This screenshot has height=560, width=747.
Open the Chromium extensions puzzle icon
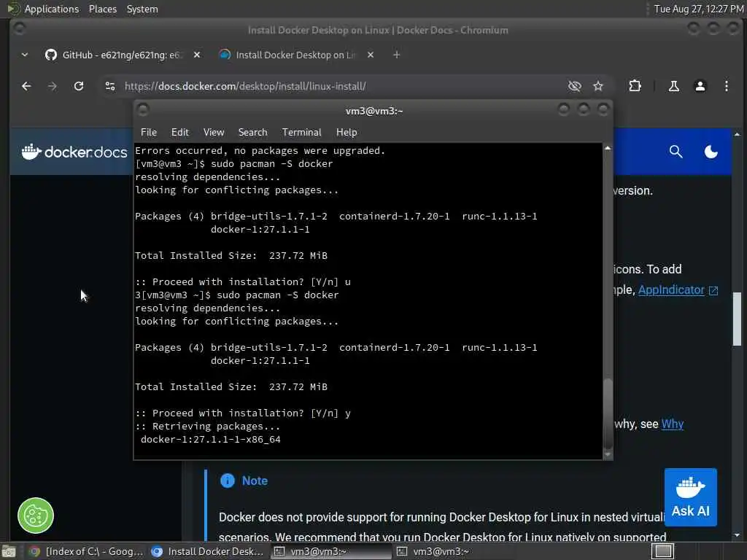point(635,86)
